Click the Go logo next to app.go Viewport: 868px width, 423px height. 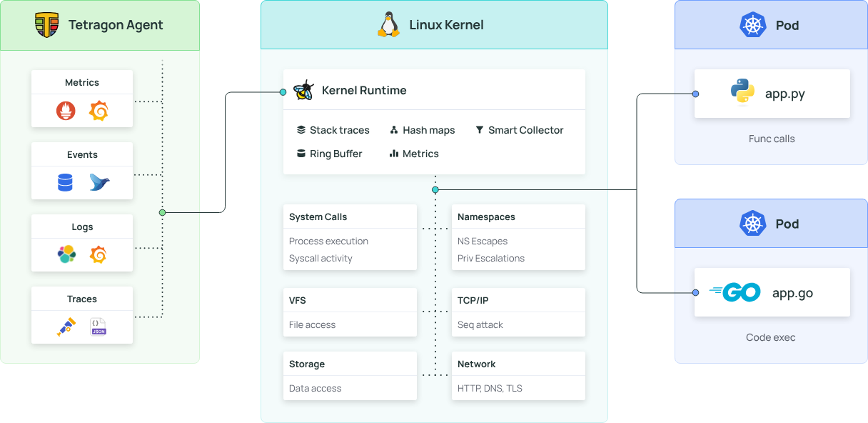tap(735, 292)
